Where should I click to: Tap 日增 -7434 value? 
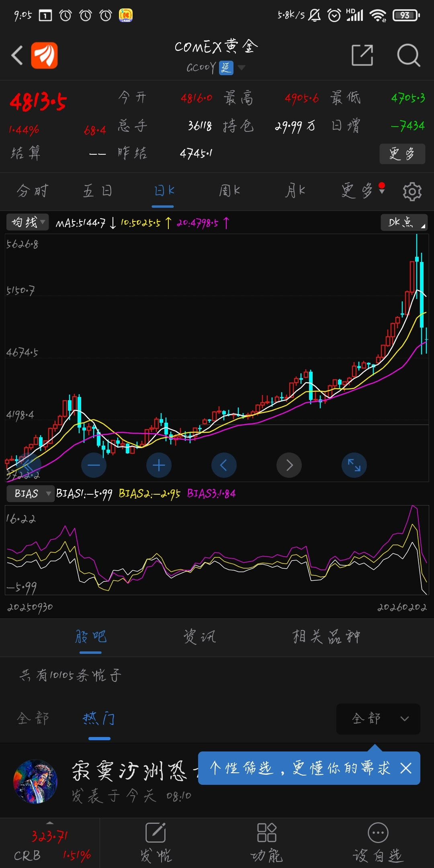[x=408, y=126]
